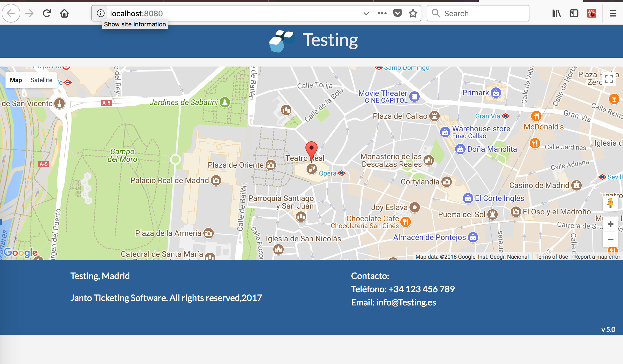This screenshot has height=364, width=623.
Task: Click Report a map error link
Action: click(x=597, y=257)
